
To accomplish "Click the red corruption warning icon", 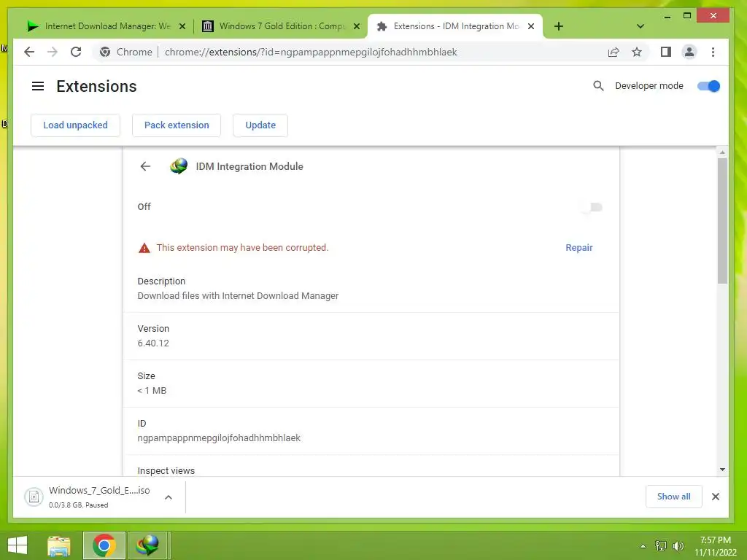I will [x=144, y=248].
